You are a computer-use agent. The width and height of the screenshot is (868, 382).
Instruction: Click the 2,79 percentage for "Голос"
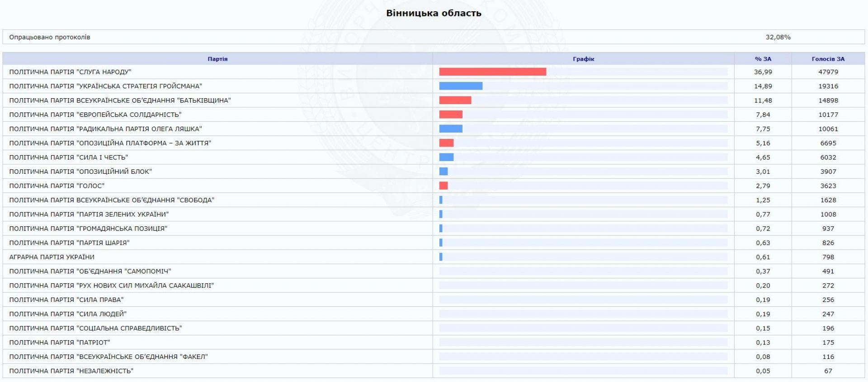coord(763,186)
